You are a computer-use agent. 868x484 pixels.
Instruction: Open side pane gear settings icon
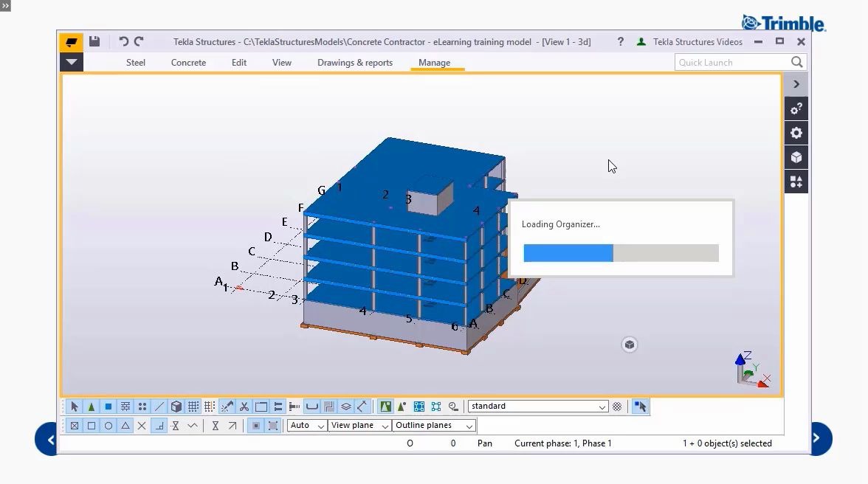[x=796, y=134]
